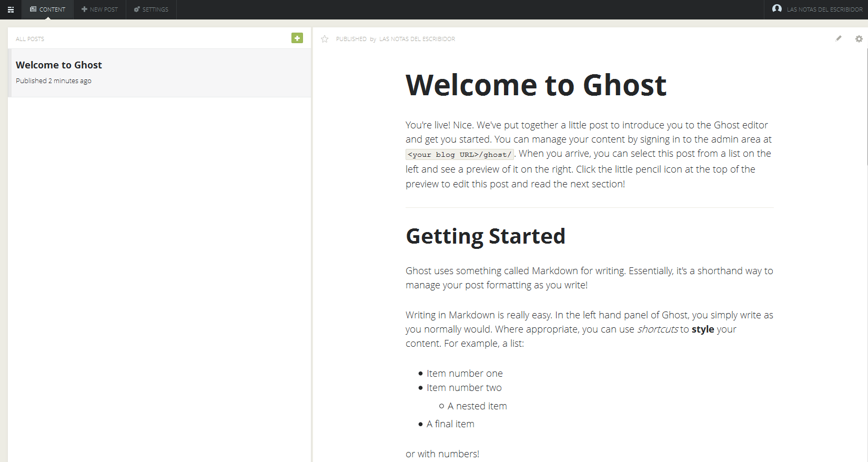Open the Ghost hamburger menu icon

[11, 9]
